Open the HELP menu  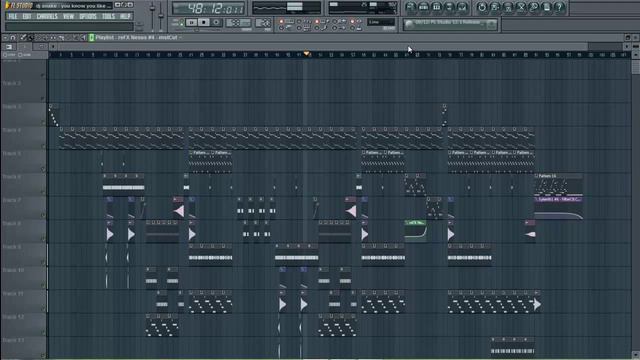pyautogui.click(x=125, y=16)
